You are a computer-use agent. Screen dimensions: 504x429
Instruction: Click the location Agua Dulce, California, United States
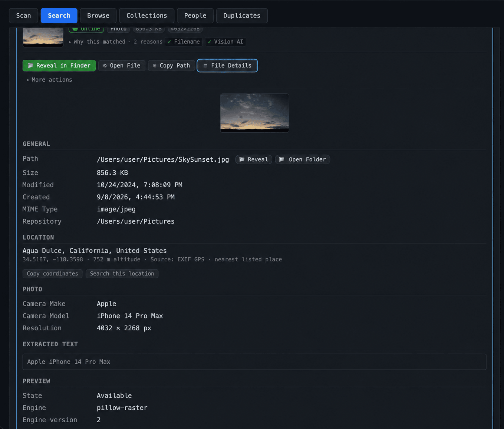(95, 251)
